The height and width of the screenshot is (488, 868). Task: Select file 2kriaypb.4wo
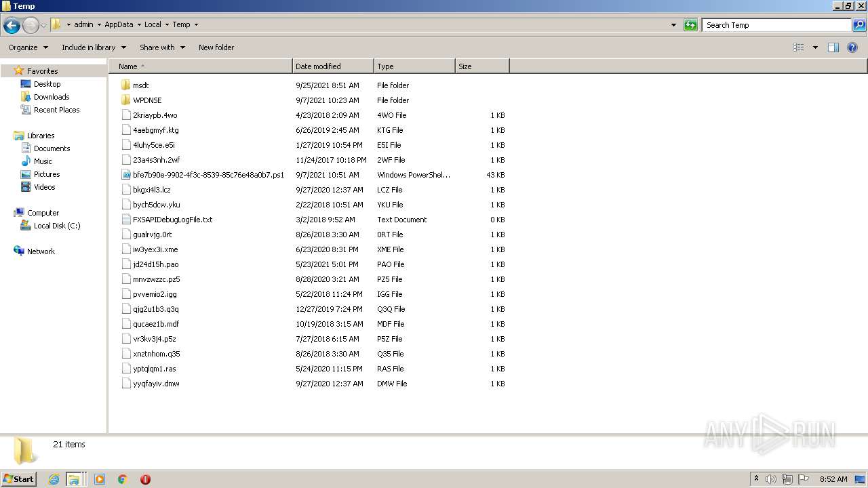pos(155,115)
